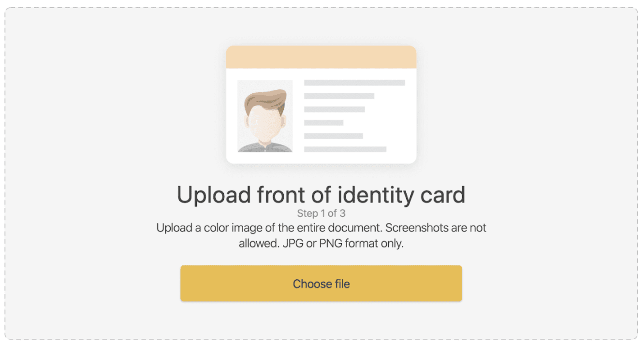Viewport: 644px width, 346px height.
Task: Click the bottom gray placeholder line on card
Action: click(345, 149)
